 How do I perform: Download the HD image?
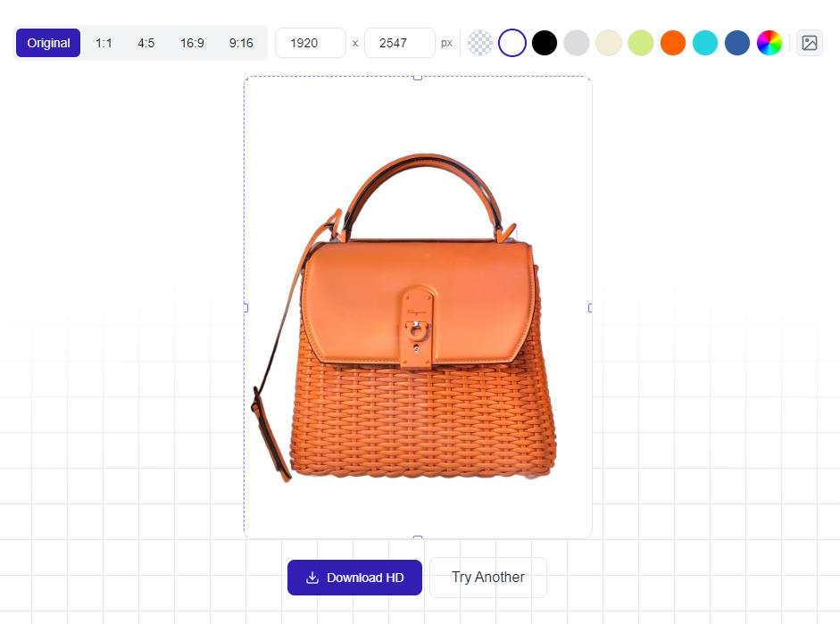[x=354, y=578]
